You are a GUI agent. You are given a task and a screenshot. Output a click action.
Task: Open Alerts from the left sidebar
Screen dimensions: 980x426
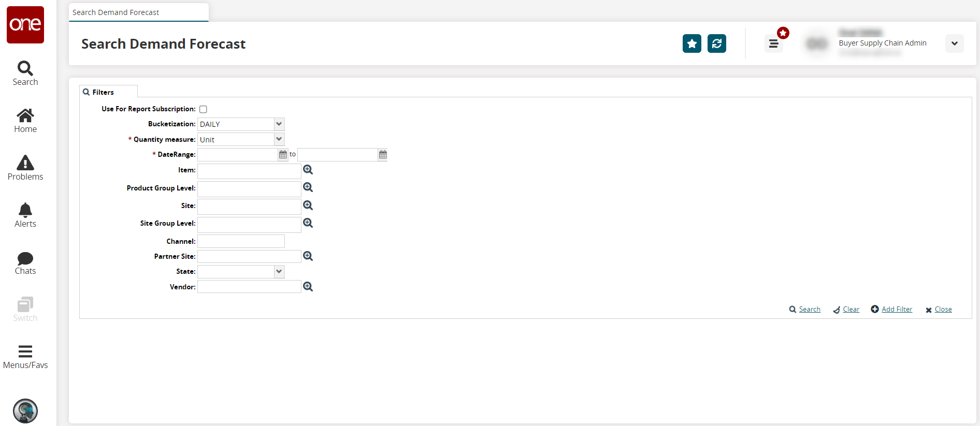click(x=25, y=215)
